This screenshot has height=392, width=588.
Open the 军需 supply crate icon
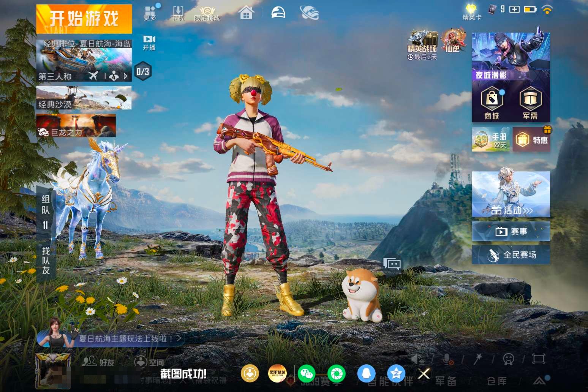[530, 103]
